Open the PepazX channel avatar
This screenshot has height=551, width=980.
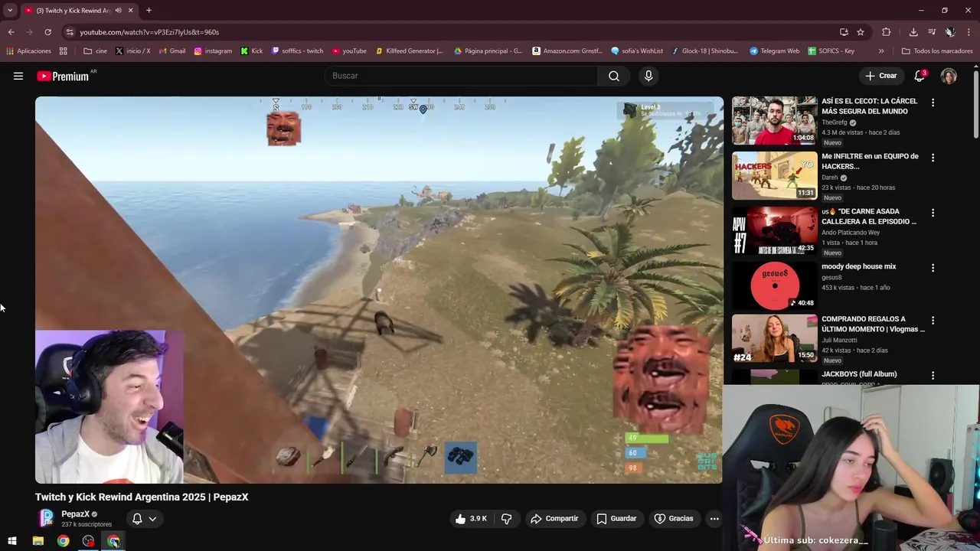[x=47, y=518]
